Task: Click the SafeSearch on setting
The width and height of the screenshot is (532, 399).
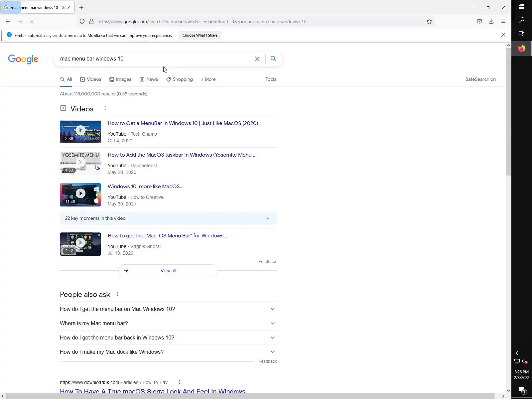Action: coord(480,79)
